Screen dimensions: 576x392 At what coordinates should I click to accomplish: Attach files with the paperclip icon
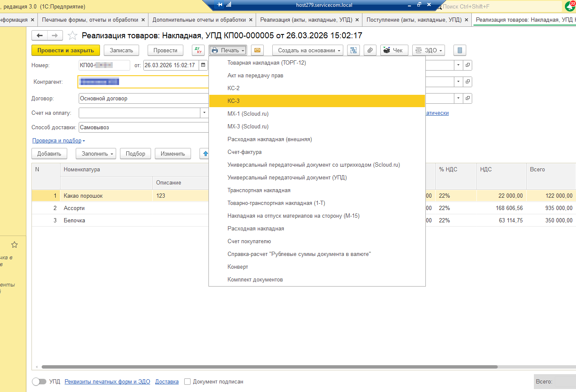(370, 50)
